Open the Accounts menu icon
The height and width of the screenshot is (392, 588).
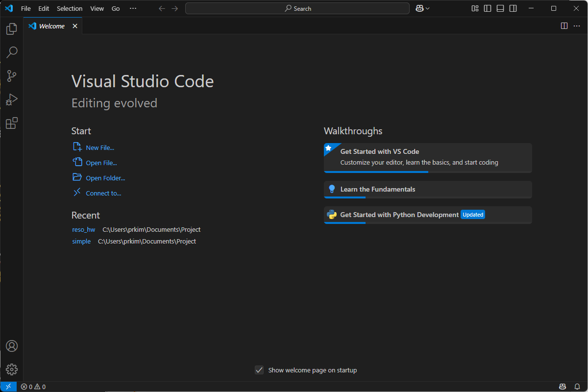coord(12,346)
